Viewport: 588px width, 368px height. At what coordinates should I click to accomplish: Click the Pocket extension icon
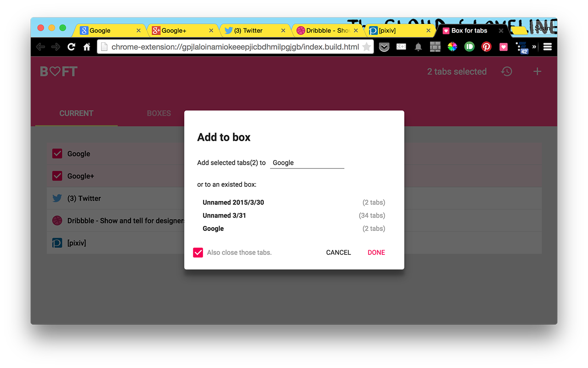[384, 47]
